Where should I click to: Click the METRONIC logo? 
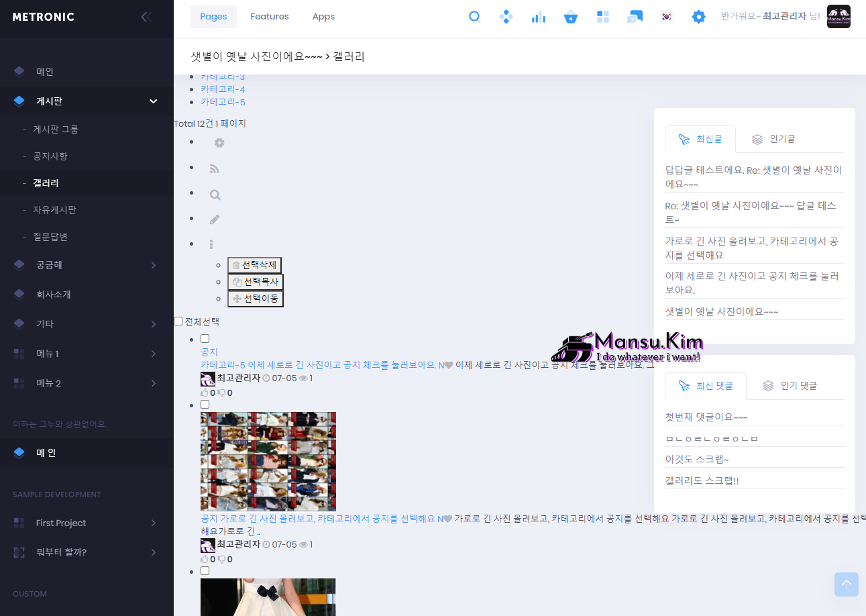[44, 17]
